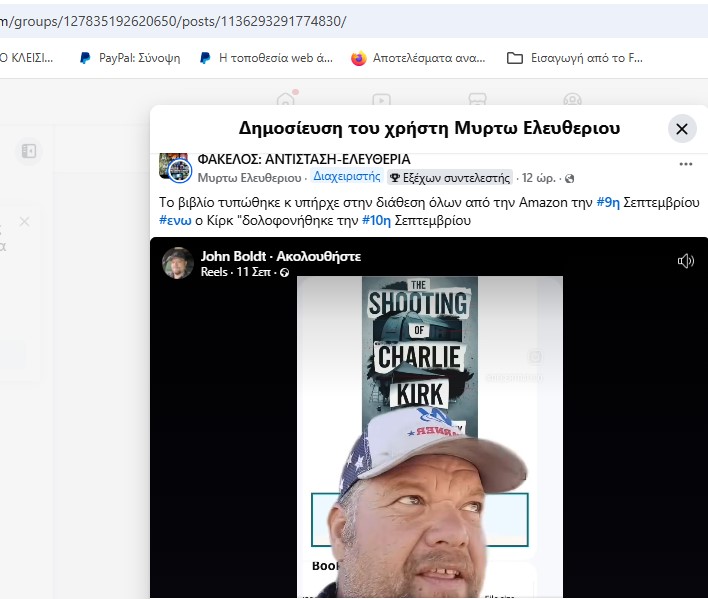The image size is (708, 599).
Task: Open the #ενω hashtag link
Action: click(175, 221)
